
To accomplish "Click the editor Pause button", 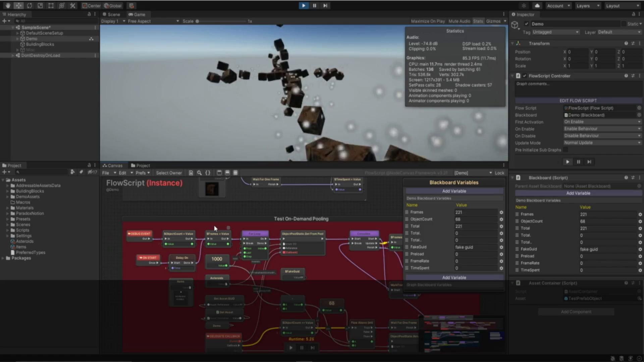I will pos(314,6).
